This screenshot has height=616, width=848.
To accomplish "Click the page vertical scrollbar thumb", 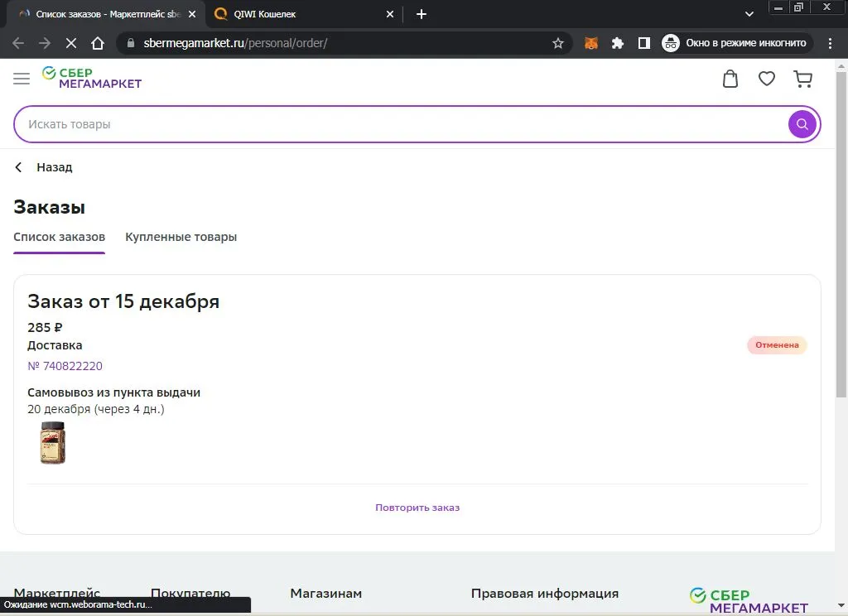I will tap(841, 235).
